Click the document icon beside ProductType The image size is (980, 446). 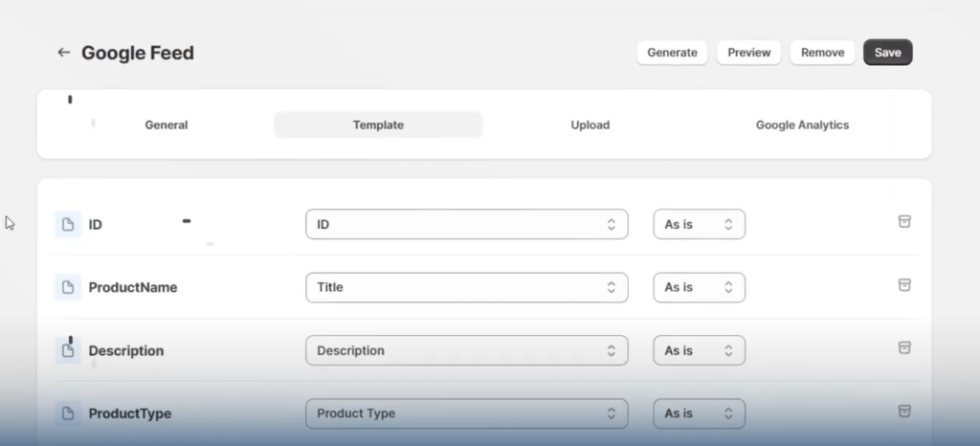click(x=68, y=413)
